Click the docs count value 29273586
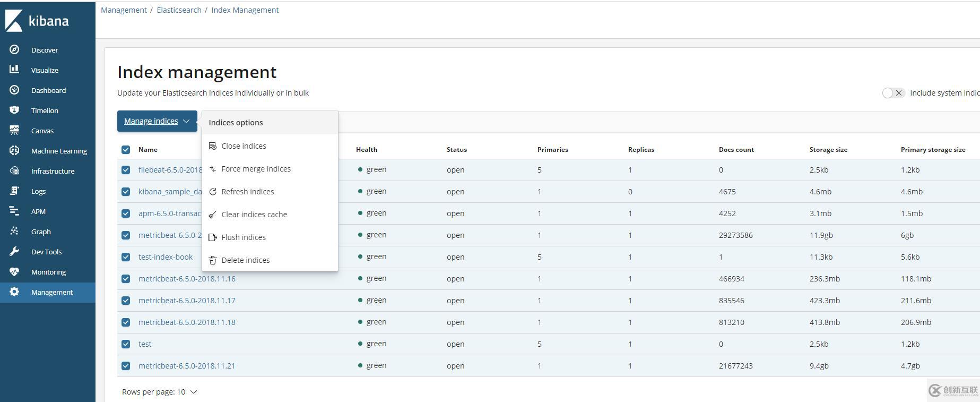The image size is (980, 402). click(x=735, y=235)
